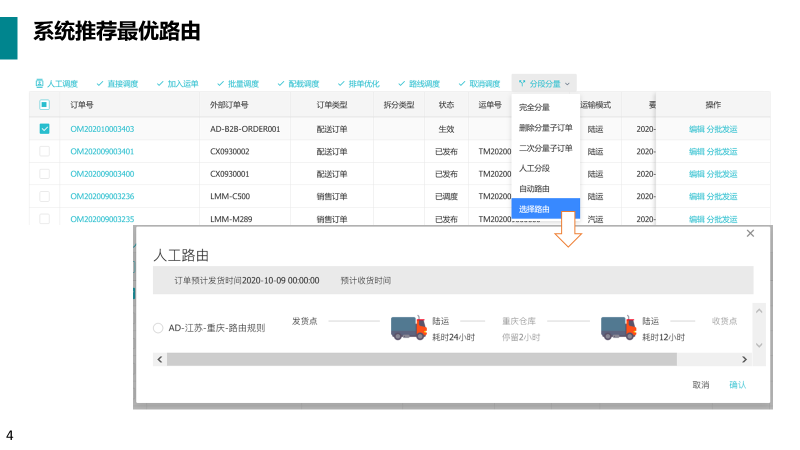The image size is (800, 450).
Task: Click the 直接调度 checkmark icon
Action: point(100,84)
